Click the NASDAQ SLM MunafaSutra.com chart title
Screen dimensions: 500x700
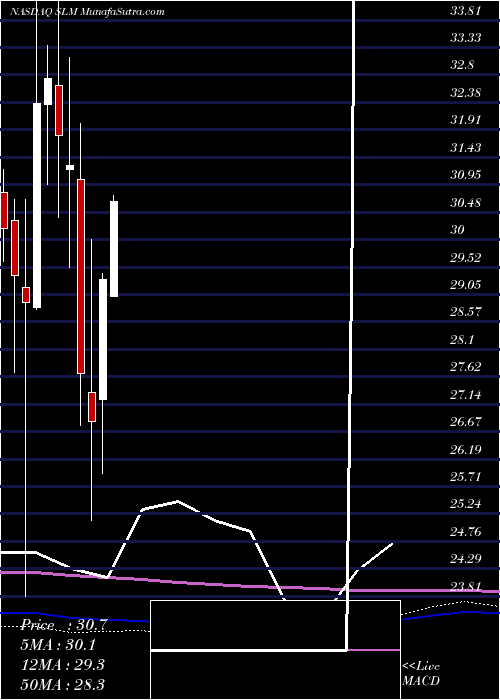(87, 12)
